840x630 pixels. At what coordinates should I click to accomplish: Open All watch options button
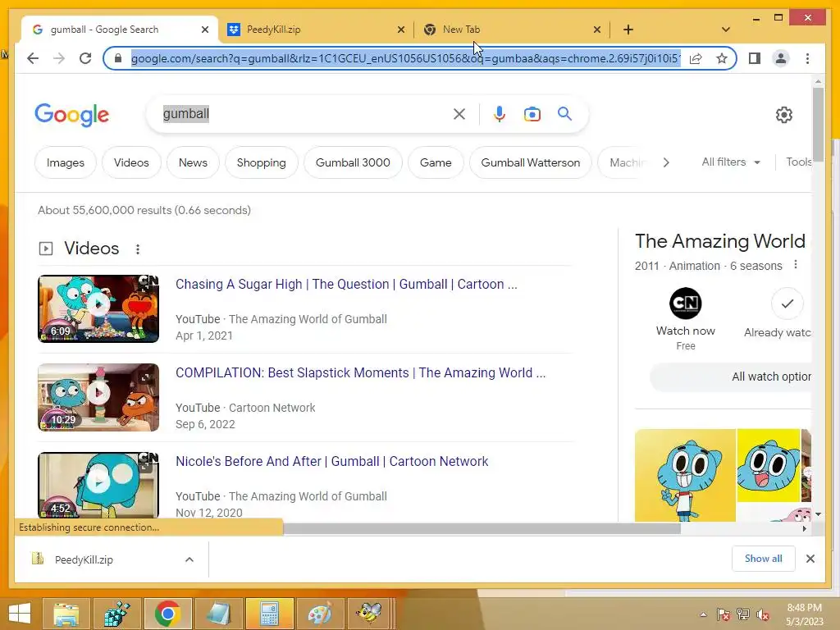click(731, 377)
